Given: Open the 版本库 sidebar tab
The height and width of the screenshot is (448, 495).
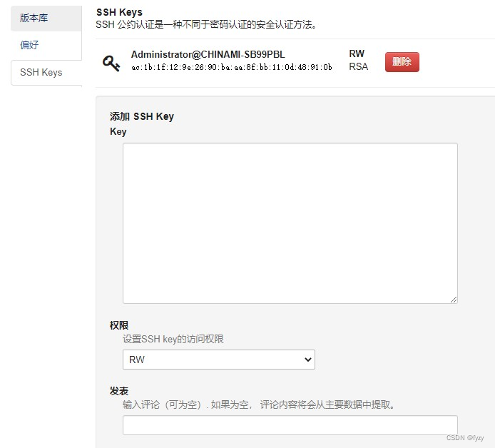Looking at the screenshot, I should tap(46, 18).
